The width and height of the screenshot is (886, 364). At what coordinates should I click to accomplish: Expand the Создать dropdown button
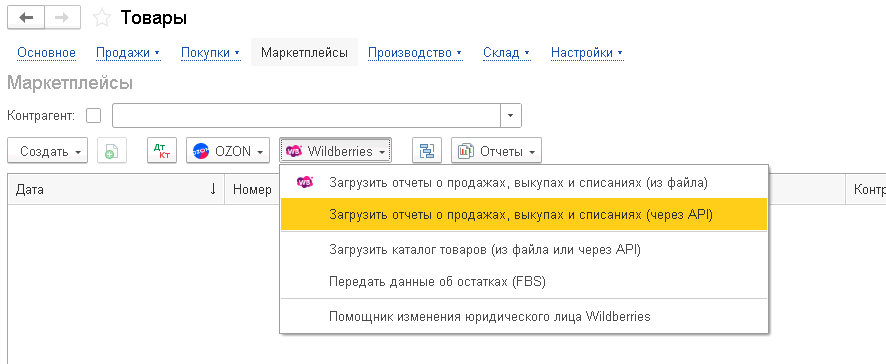click(x=47, y=151)
